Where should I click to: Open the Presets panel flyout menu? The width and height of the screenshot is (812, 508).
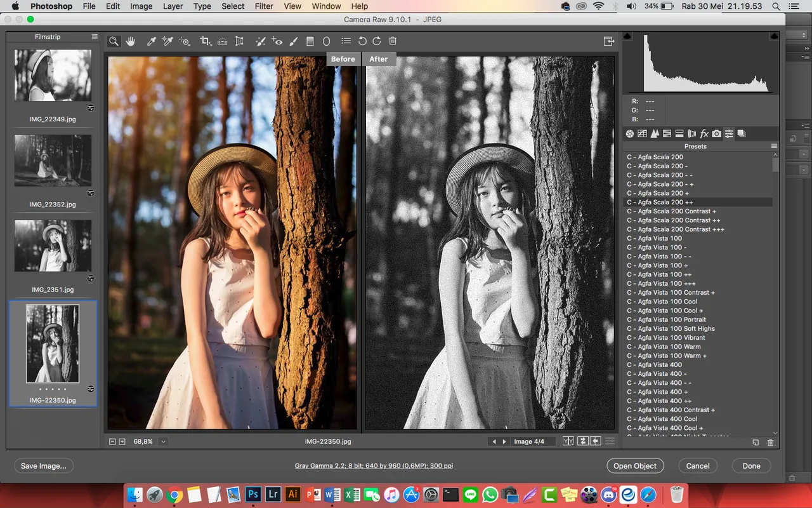pos(774,146)
